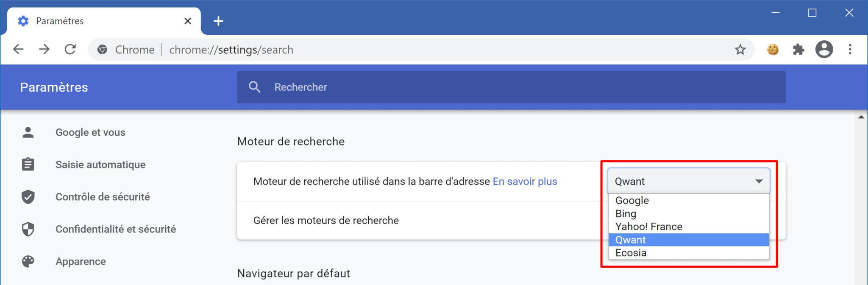Click the bookmark star in address bar
The width and height of the screenshot is (868, 285).
tap(740, 50)
